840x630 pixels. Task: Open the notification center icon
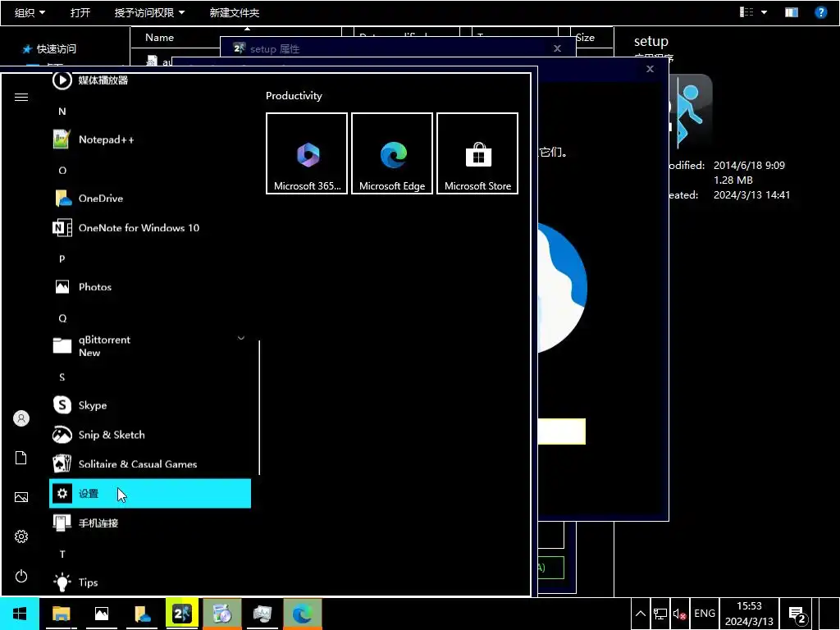point(797,615)
